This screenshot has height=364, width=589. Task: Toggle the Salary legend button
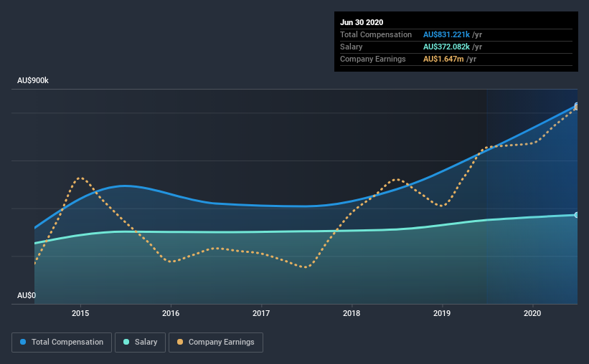[140, 343]
